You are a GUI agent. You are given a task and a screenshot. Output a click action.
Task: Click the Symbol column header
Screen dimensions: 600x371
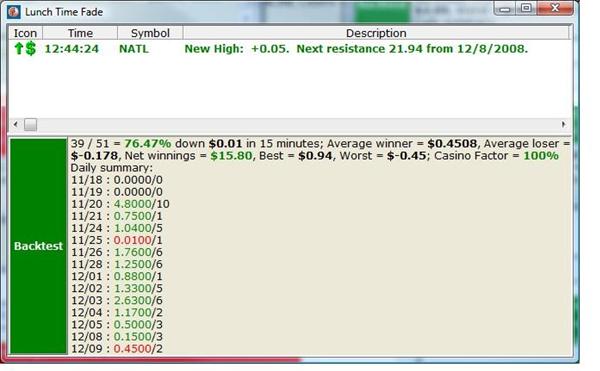[150, 33]
